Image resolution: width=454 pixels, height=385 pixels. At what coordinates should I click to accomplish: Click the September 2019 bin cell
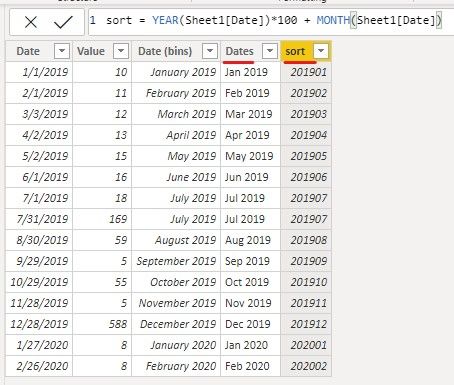(176, 261)
